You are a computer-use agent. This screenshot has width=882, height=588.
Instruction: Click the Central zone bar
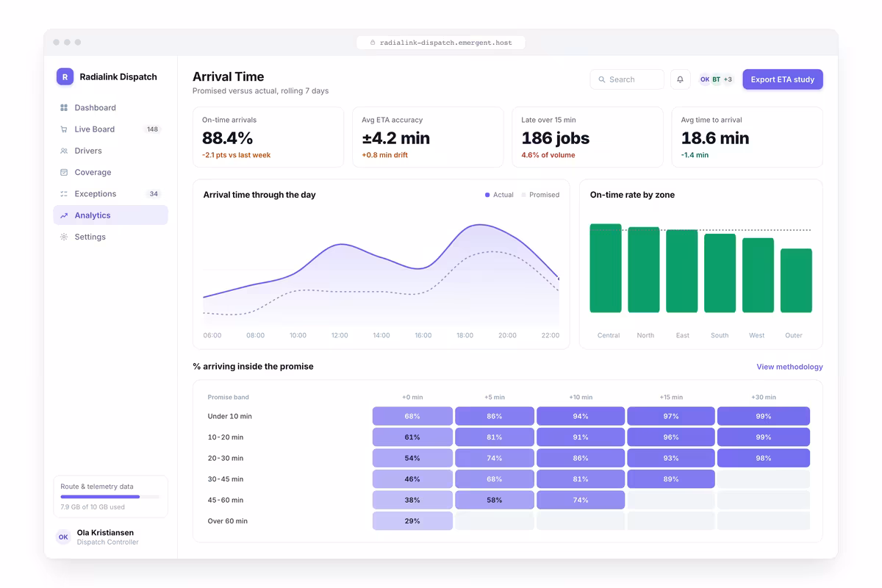pyautogui.click(x=606, y=268)
